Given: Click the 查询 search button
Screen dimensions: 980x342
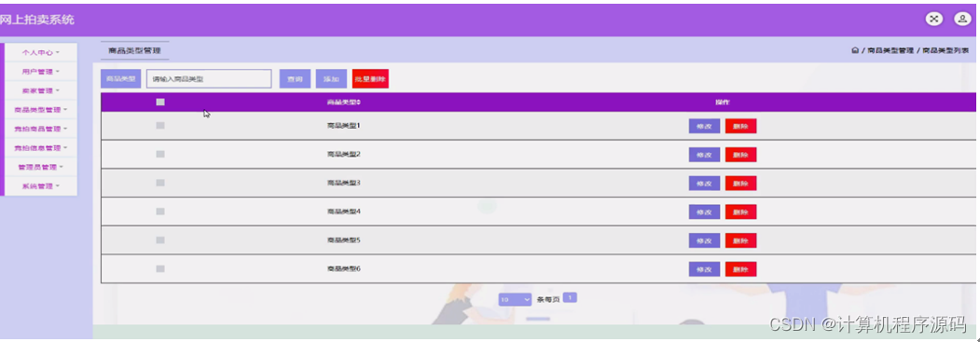Looking at the screenshot, I should [295, 78].
